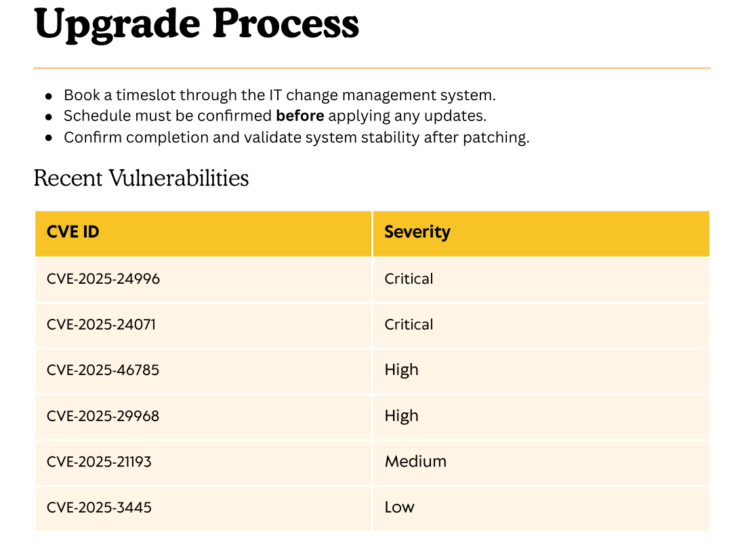Click the Low severity cell
The image size is (744, 560).
tap(399, 507)
